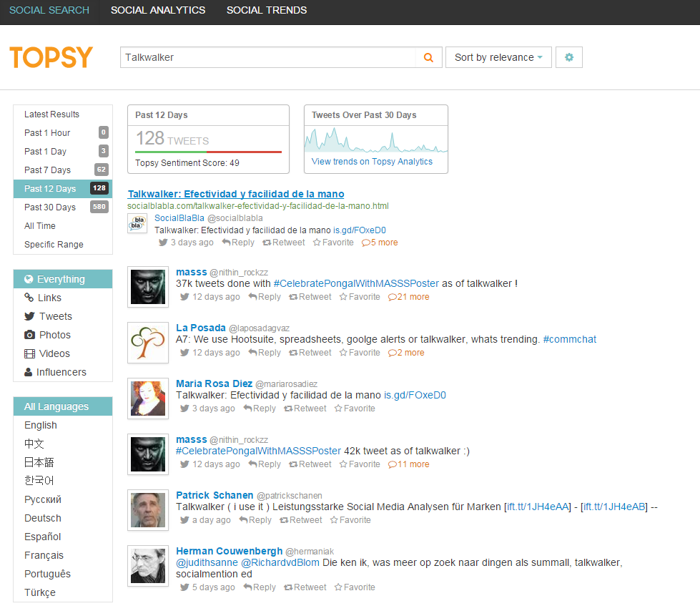The height and width of the screenshot is (611, 700).
Task: Open the socialblabla.com green URL
Action: [x=258, y=206]
